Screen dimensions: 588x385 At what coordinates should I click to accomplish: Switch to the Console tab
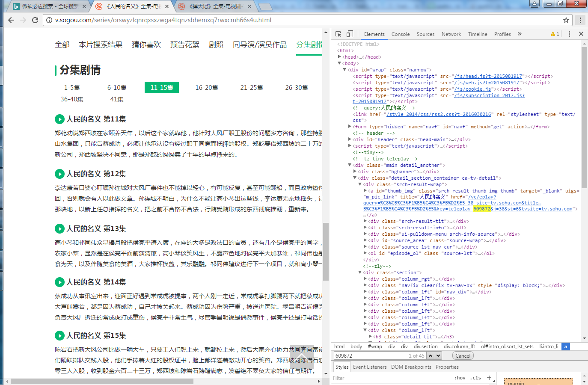click(x=401, y=34)
